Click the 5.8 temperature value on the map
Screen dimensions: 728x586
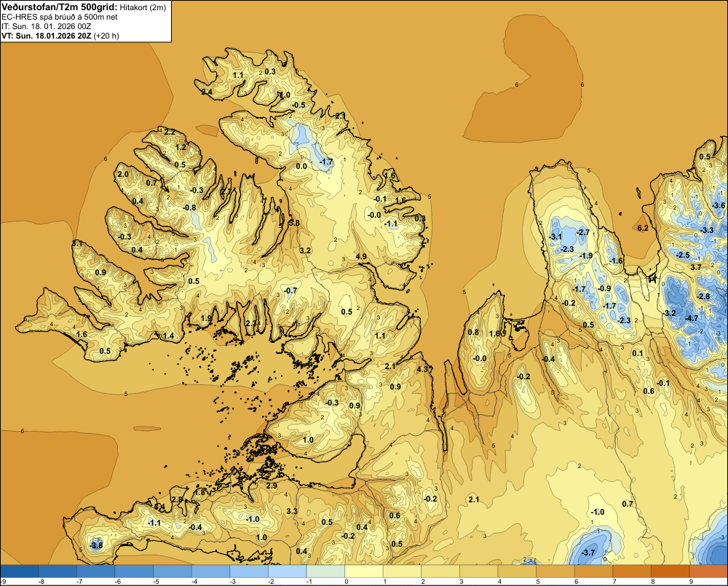tap(294, 223)
